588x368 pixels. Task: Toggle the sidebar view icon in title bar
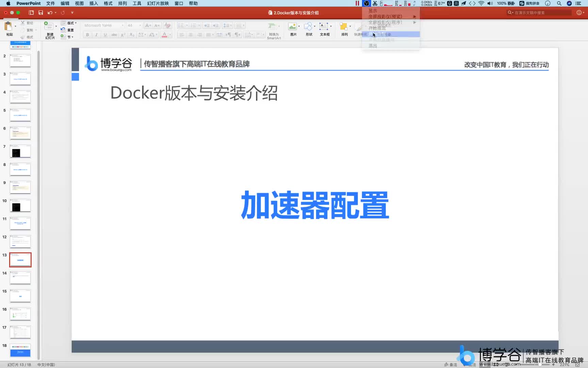31,13
